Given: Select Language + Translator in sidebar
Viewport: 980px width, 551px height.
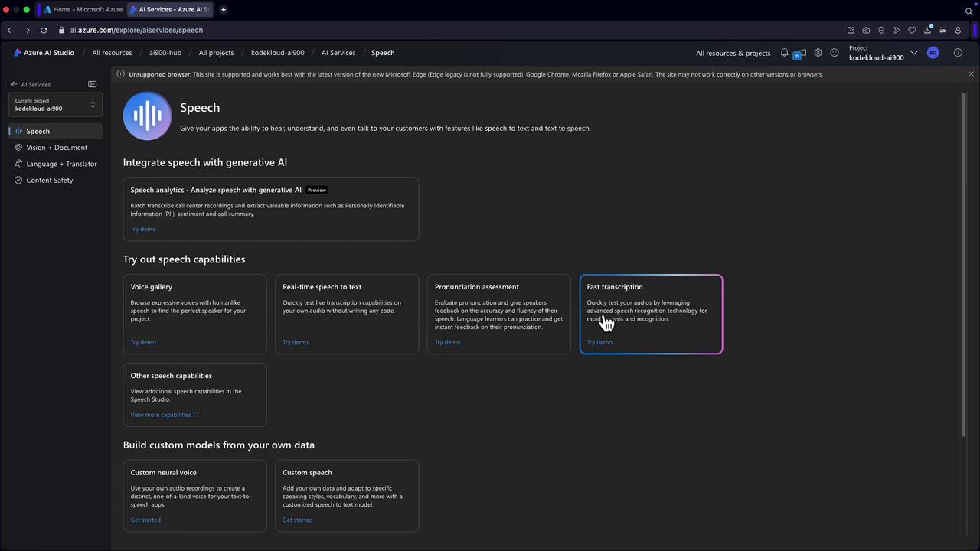Looking at the screenshot, I should [61, 164].
